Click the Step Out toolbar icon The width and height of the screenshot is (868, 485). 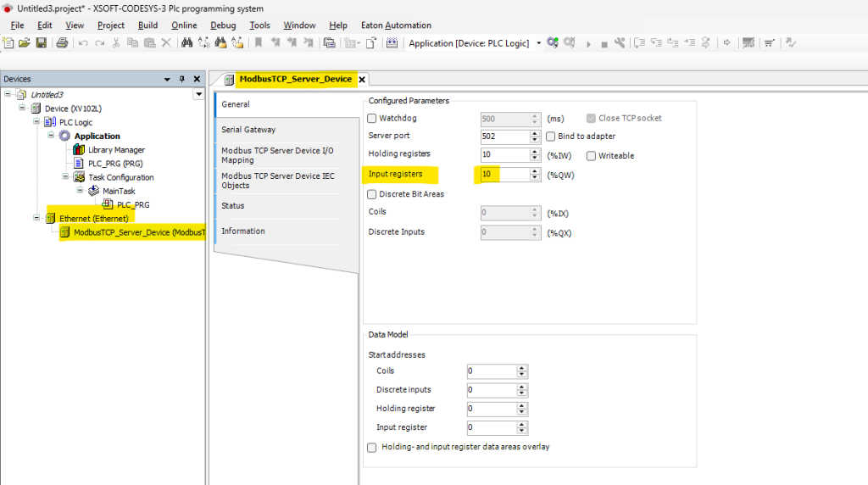click(x=672, y=42)
